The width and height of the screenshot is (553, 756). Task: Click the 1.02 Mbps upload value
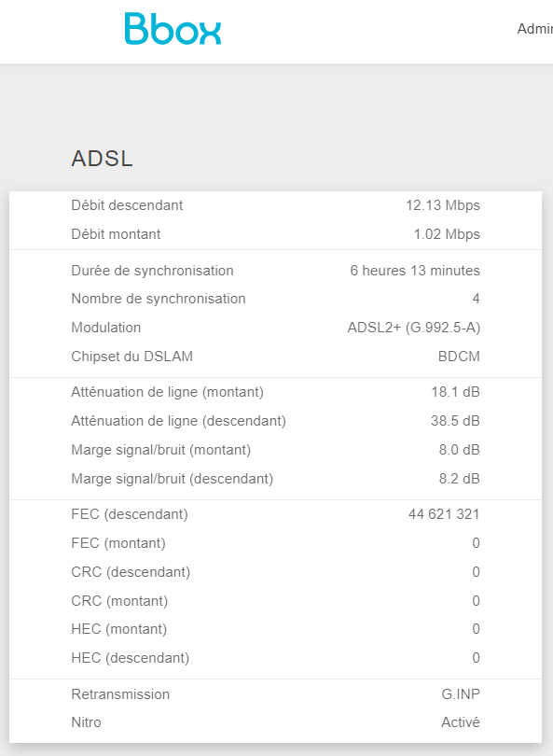point(447,234)
